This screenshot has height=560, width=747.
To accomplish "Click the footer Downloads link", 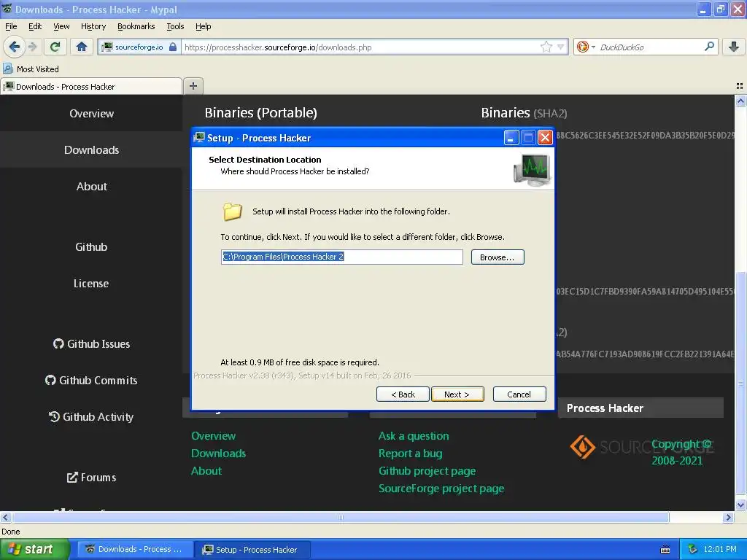I will (x=219, y=454).
